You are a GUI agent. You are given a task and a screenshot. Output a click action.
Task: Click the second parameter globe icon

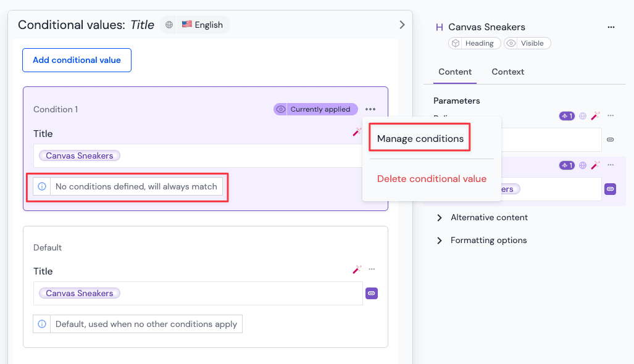pos(583,165)
